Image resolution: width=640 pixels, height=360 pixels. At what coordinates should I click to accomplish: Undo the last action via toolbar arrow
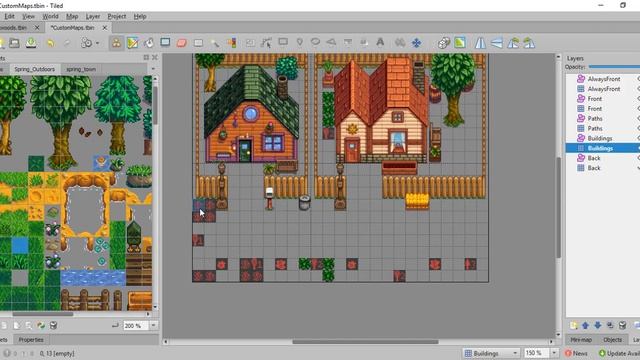pos(51,43)
